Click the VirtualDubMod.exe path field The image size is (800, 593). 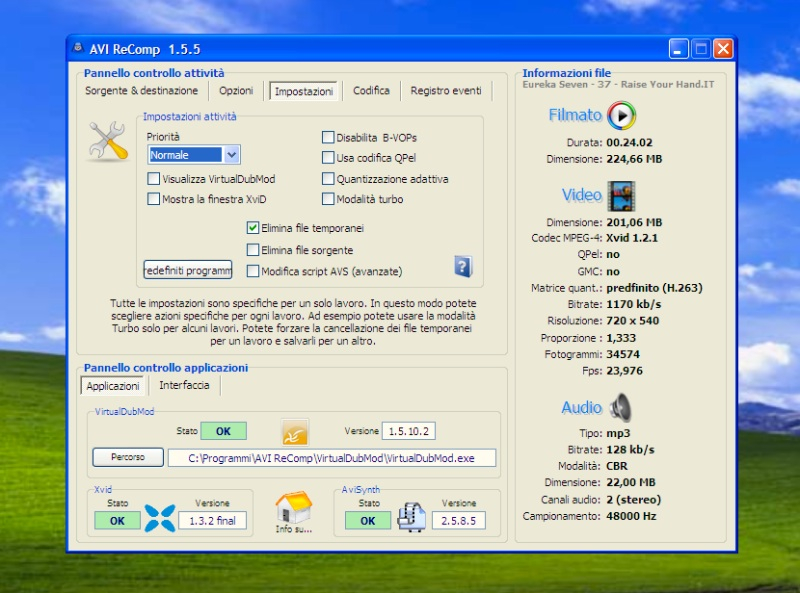[331, 458]
